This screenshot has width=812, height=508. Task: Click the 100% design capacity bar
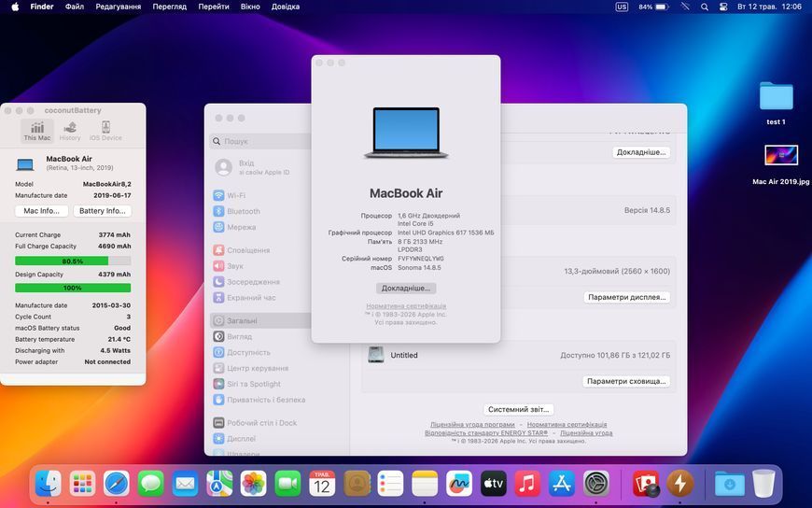point(73,288)
